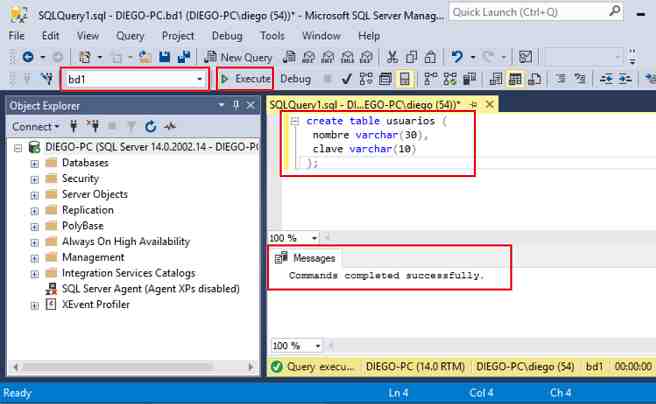
Task: Toggle IntelliSense Enabled button
Action: pyautogui.click(x=405, y=79)
